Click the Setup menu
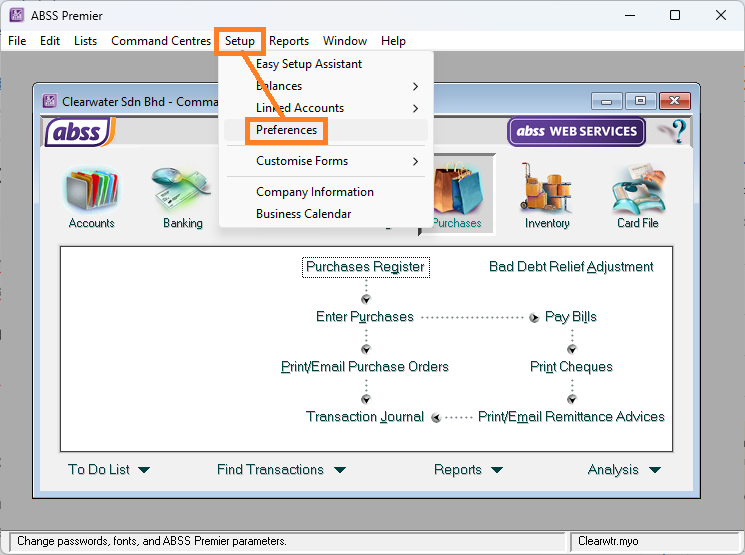 240,41
